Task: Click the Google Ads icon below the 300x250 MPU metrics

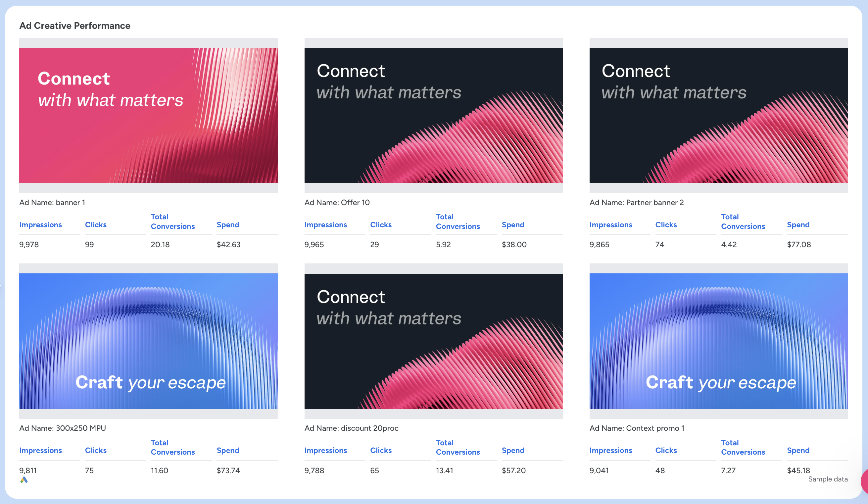Action: coord(24,479)
